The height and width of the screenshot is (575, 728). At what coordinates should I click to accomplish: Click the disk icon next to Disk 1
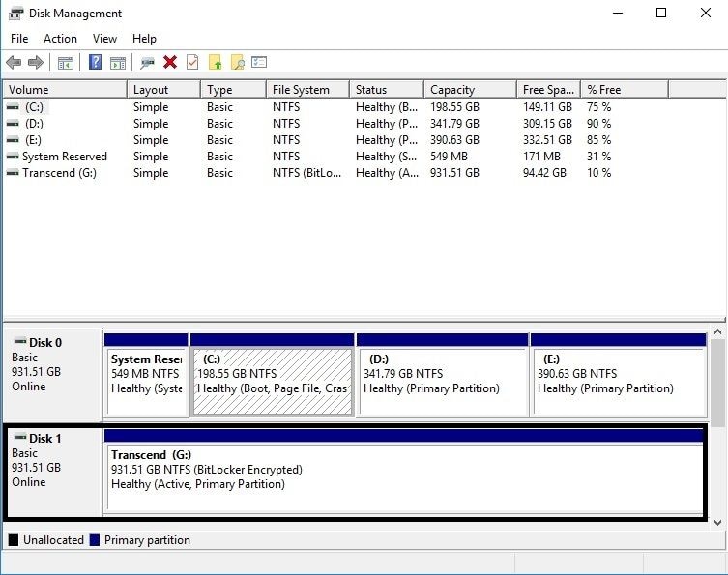point(20,437)
